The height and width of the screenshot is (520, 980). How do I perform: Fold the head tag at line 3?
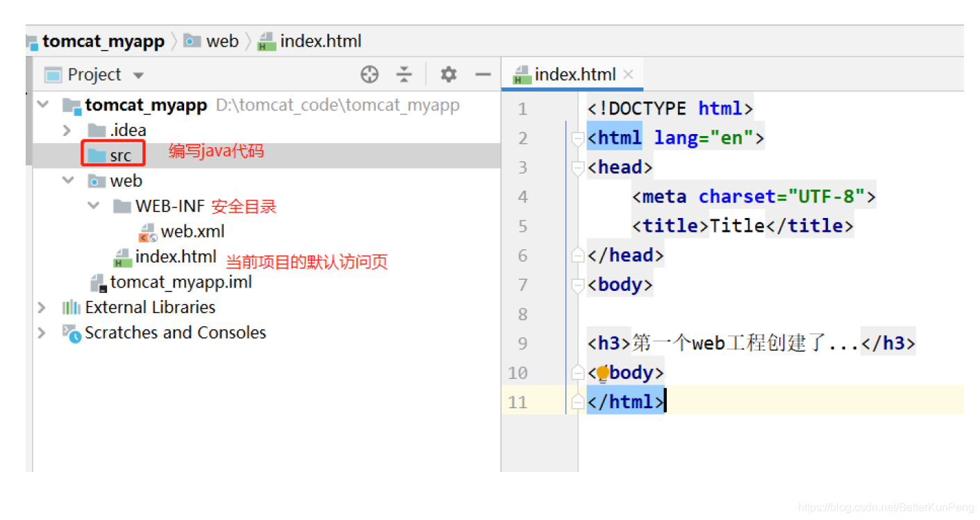pos(576,167)
